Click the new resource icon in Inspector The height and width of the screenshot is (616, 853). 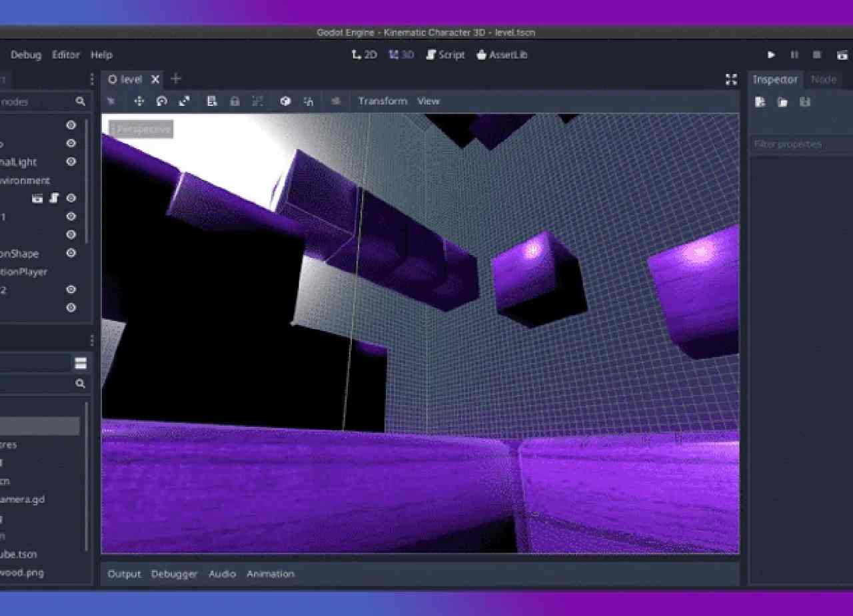coord(760,102)
